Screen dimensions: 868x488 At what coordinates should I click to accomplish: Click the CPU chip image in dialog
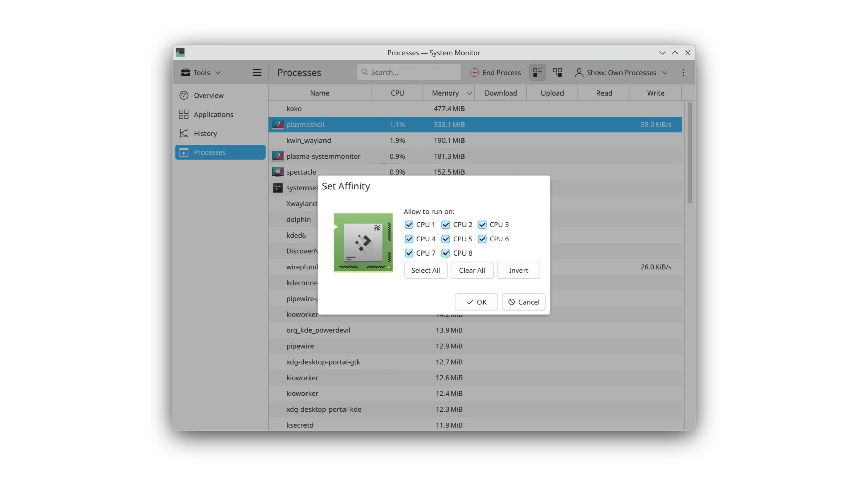click(363, 243)
